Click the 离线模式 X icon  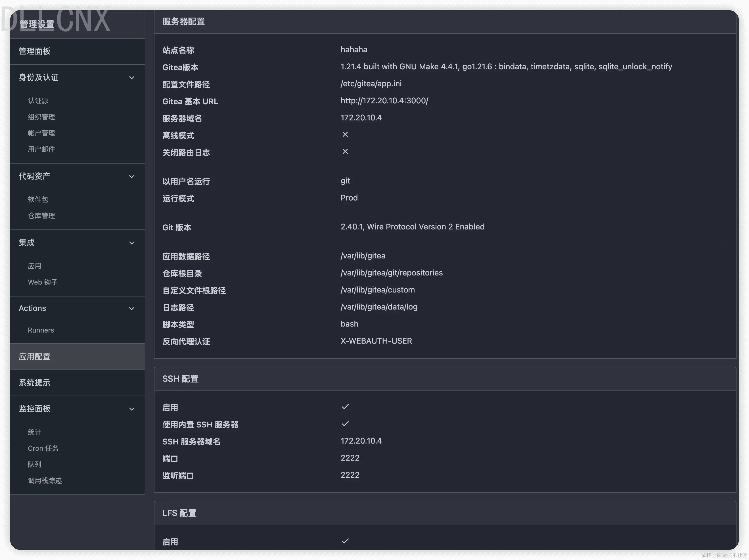pos(345,135)
